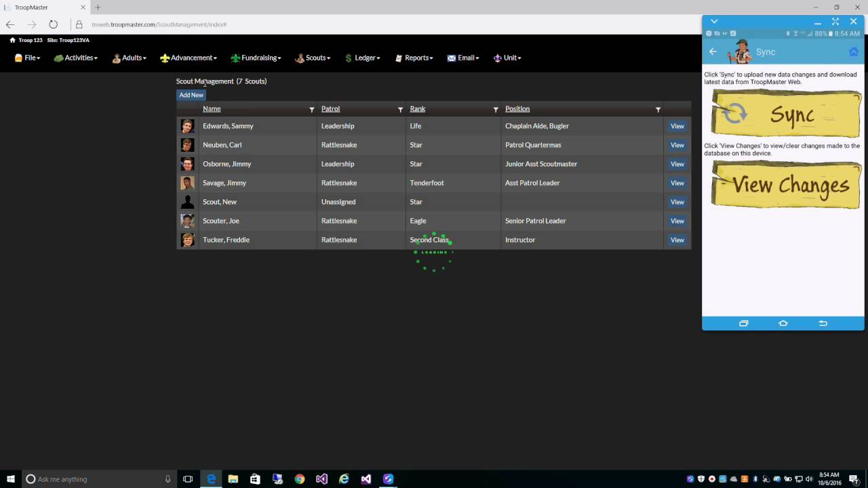The height and width of the screenshot is (488, 868).
Task: Select the name Edwards, Sammy
Action: click(228, 126)
